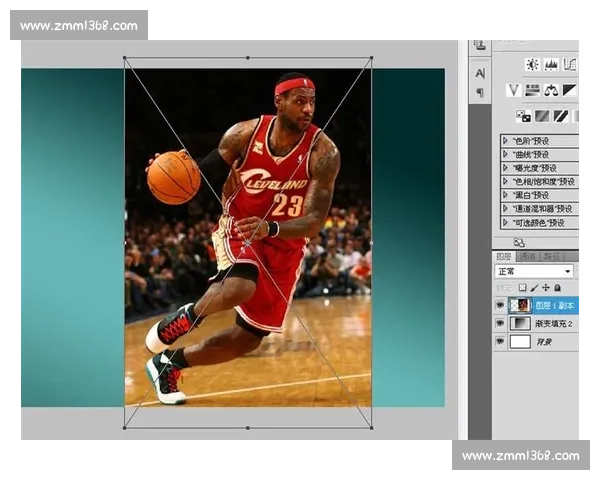Add a Black & White adjustment
600x480 pixels.
(x=569, y=91)
